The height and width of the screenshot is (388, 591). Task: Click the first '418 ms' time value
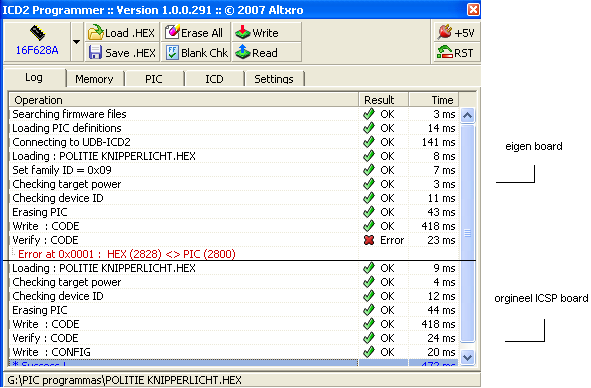pos(438,226)
